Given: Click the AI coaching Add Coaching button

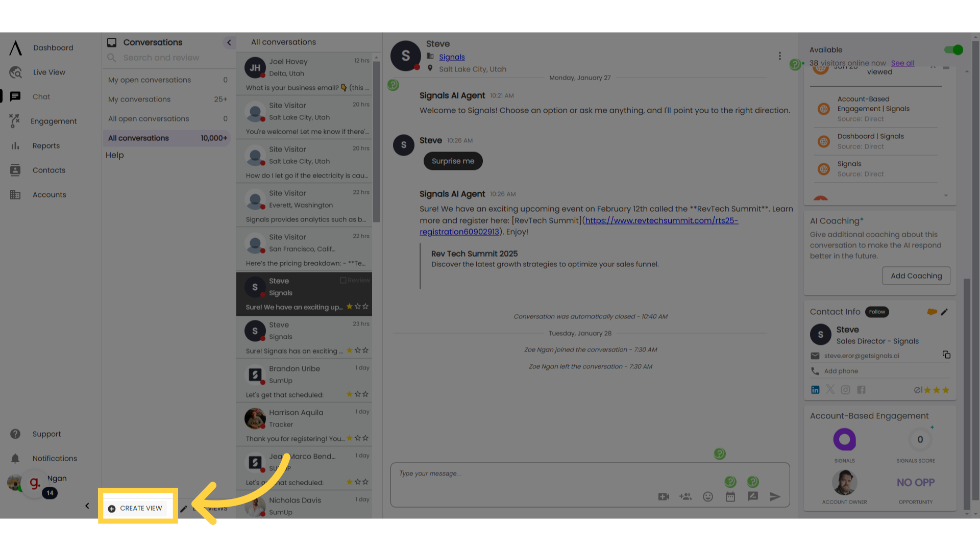Looking at the screenshot, I should coord(916,276).
